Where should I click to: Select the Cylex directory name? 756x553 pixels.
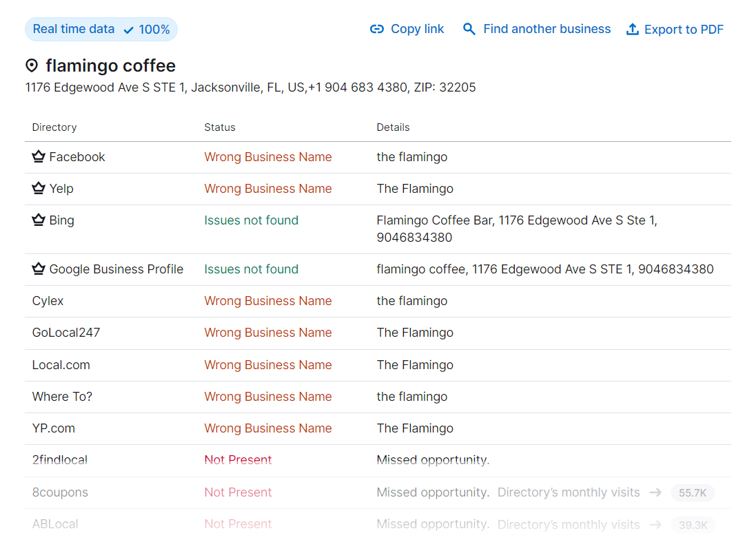(48, 301)
